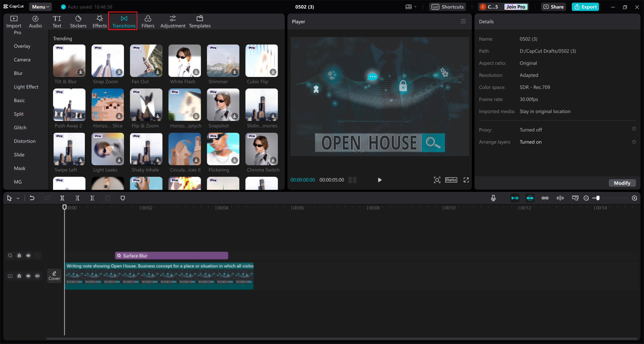
Task: Open the link/group clips icon
Action: 545,198
